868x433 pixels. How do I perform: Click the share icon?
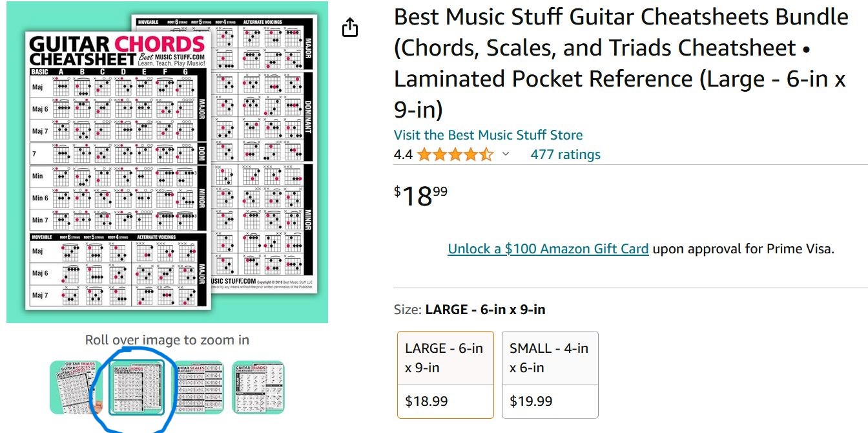coord(349,28)
